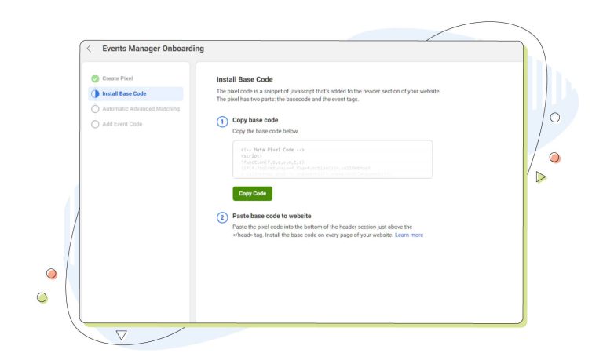603x364 pixels.
Task: Open the Install Base Code sidebar step
Action: click(x=124, y=93)
